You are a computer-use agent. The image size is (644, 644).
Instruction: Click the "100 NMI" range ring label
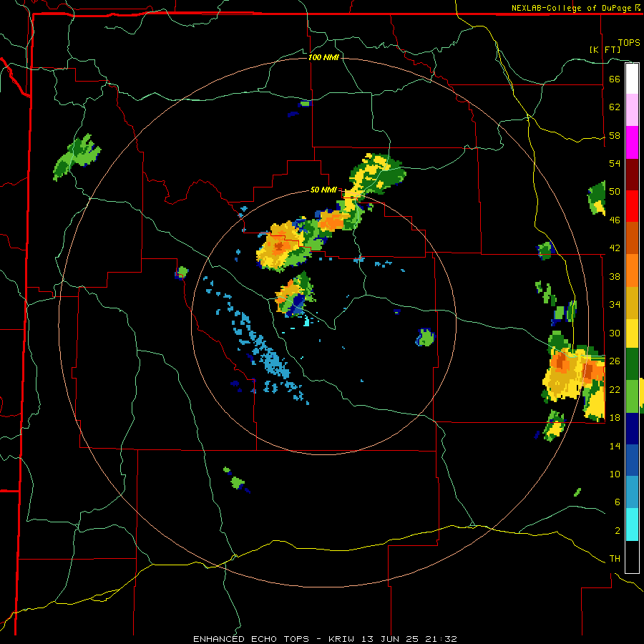(x=323, y=57)
